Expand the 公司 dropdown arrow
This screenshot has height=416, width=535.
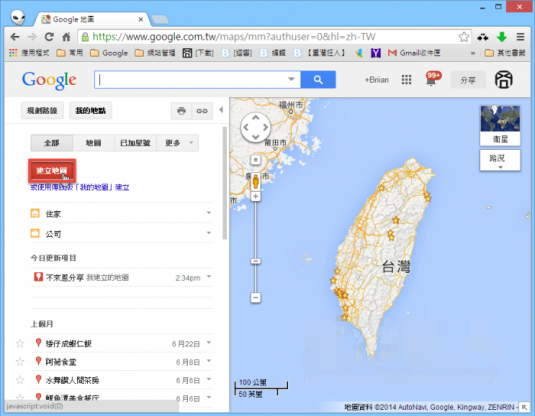pos(209,233)
